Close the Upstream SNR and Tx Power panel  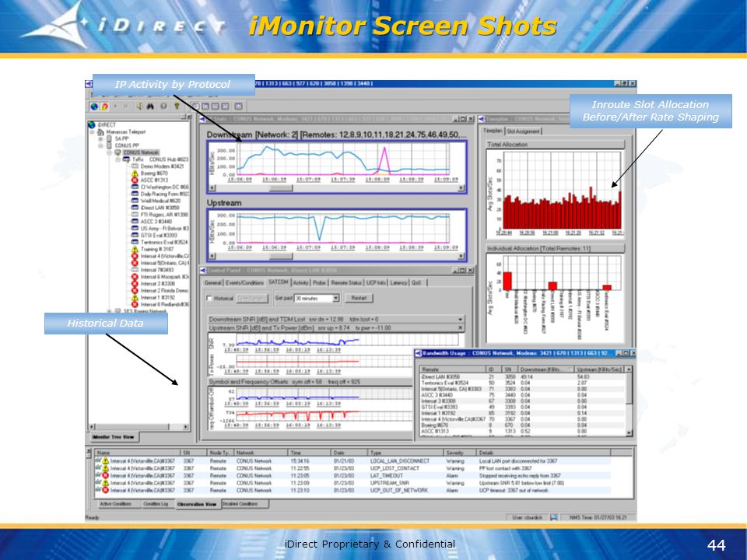pyautogui.click(x=460, y=328)
